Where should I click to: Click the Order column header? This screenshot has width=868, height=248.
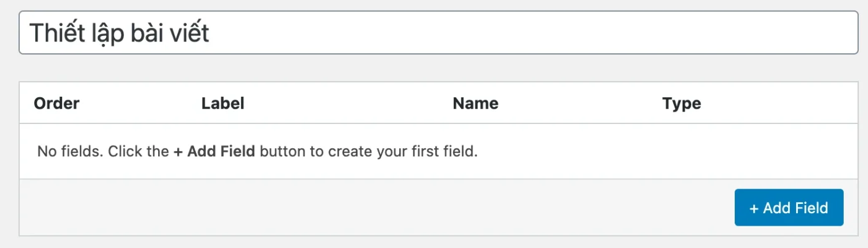56,103
